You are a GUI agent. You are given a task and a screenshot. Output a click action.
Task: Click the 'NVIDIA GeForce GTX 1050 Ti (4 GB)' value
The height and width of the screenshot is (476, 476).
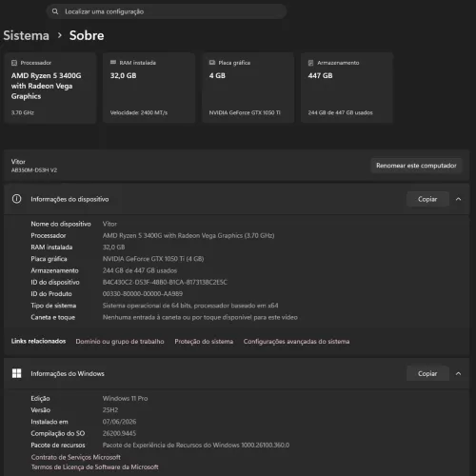pyautogui.click(x=153, y=259)
